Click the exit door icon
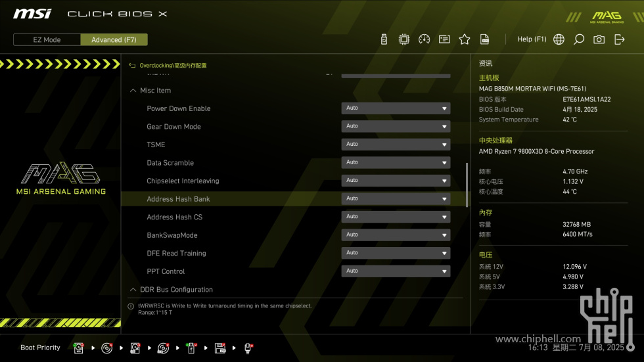 pos(619,39)
